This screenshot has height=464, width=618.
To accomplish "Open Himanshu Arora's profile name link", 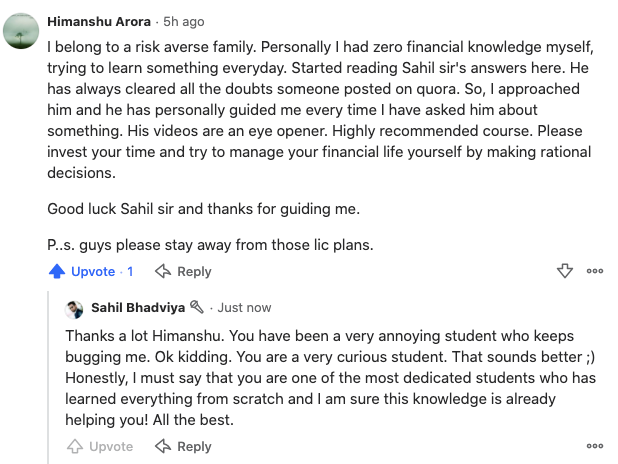I will point(96,20).
